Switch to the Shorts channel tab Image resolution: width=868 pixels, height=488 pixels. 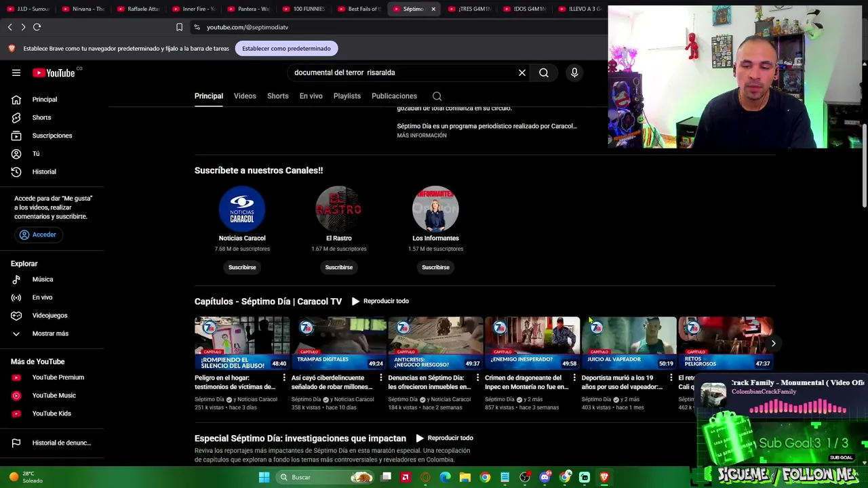277,96
